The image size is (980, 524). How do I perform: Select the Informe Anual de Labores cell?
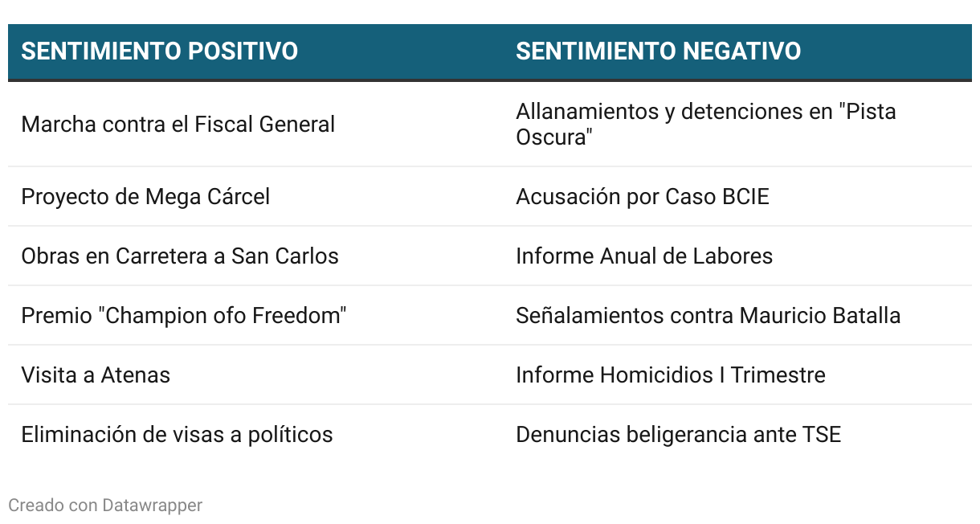[x=644, y=256]
